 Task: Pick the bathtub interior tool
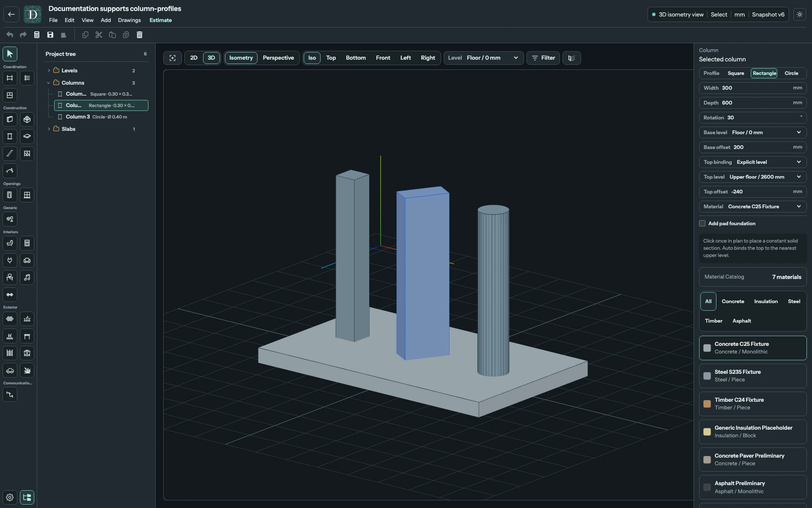(x=10, y=243)
